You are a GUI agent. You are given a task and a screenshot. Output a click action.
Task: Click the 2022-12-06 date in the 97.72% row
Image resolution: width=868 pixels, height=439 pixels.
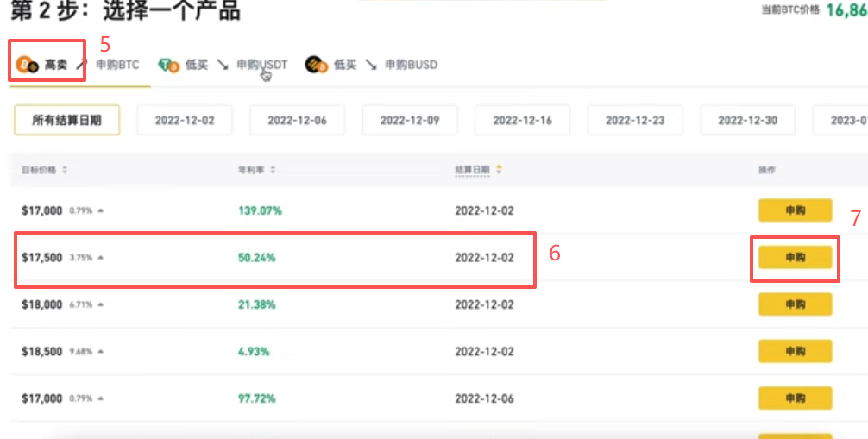[x=484, y=399]
